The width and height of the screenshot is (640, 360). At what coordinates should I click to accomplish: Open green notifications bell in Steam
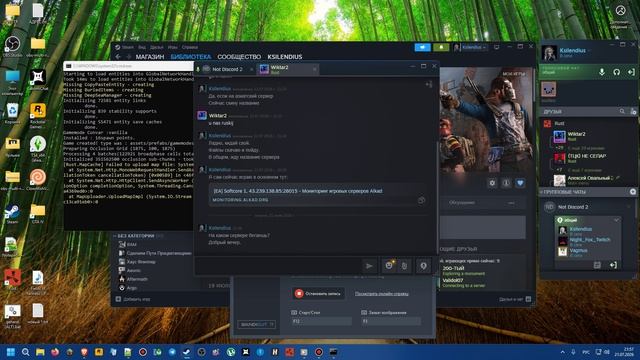click(441, 47)
